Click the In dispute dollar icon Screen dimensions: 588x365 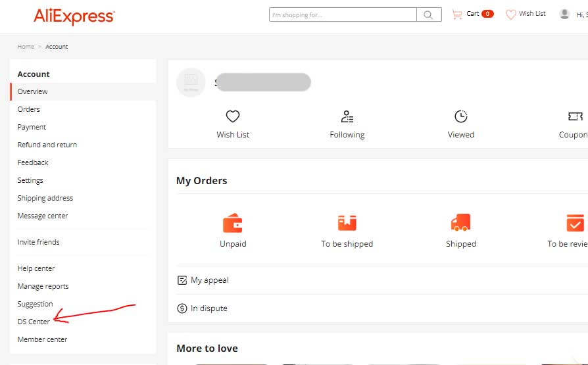tap(182, 308)
